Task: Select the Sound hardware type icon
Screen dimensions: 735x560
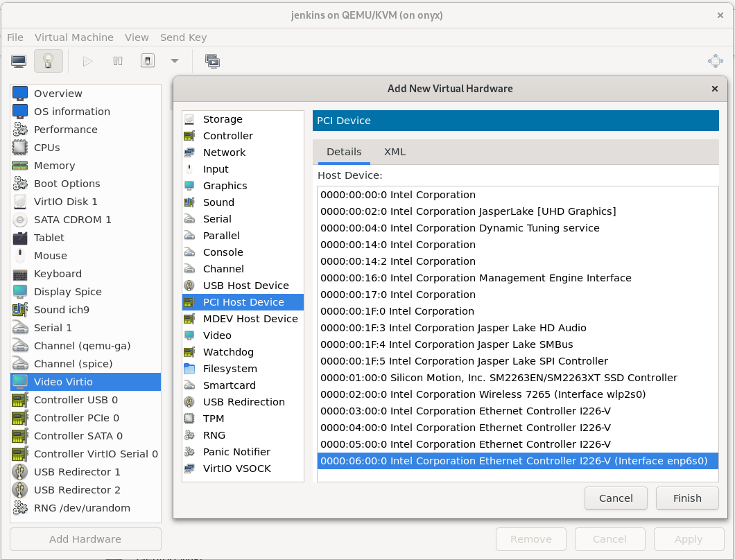Action: (x=189, y=202)
